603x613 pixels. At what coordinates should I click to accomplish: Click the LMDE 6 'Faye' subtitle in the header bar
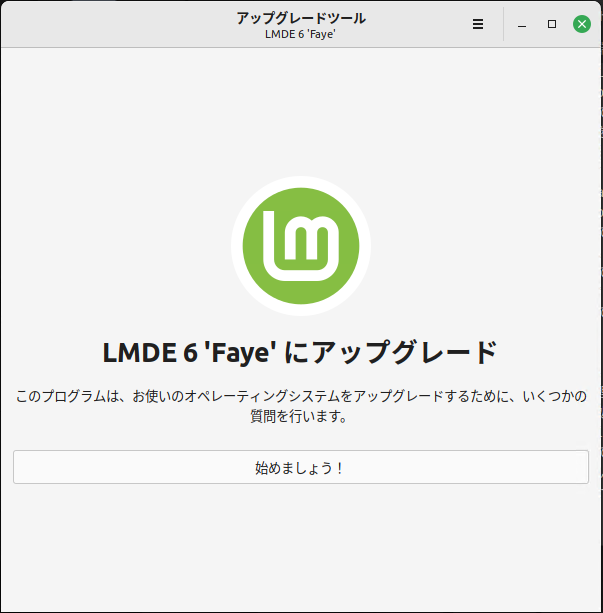300,34
